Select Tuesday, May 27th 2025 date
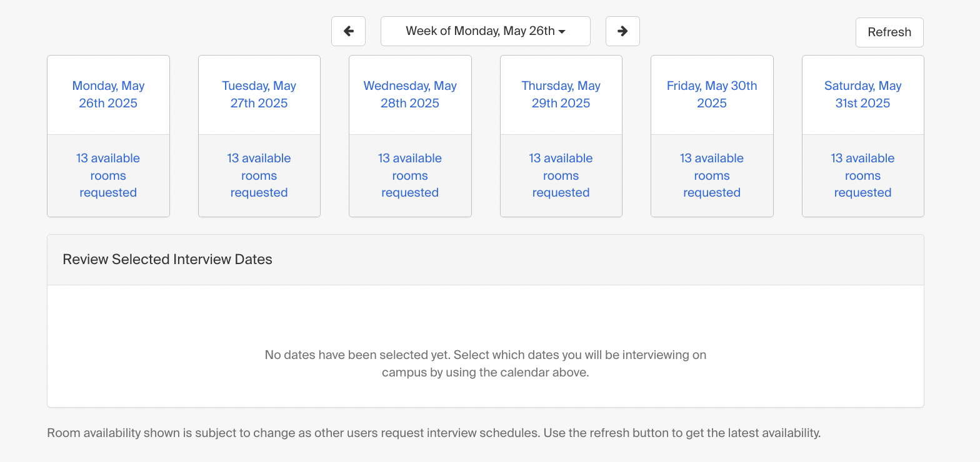The width and height of the screenshot is (980, 462). (x=259, y=95)
